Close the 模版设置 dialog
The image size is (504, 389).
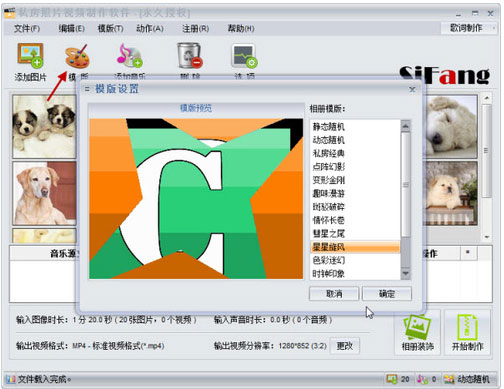412,89
